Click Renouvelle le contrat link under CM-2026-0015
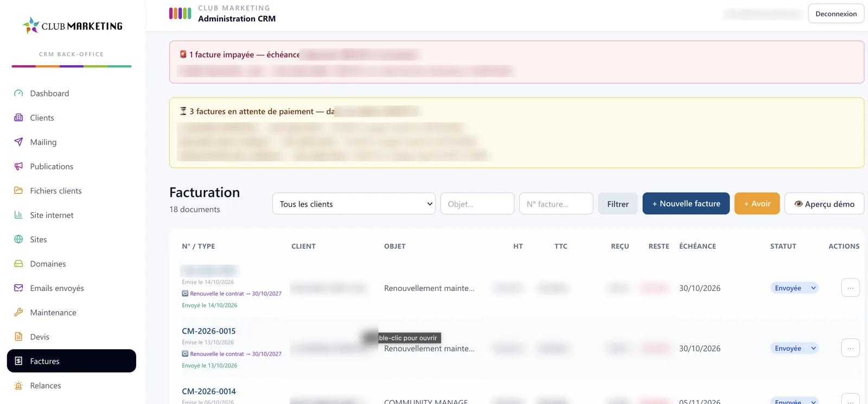The image size is (868, 404). click(x=232, y=354)
